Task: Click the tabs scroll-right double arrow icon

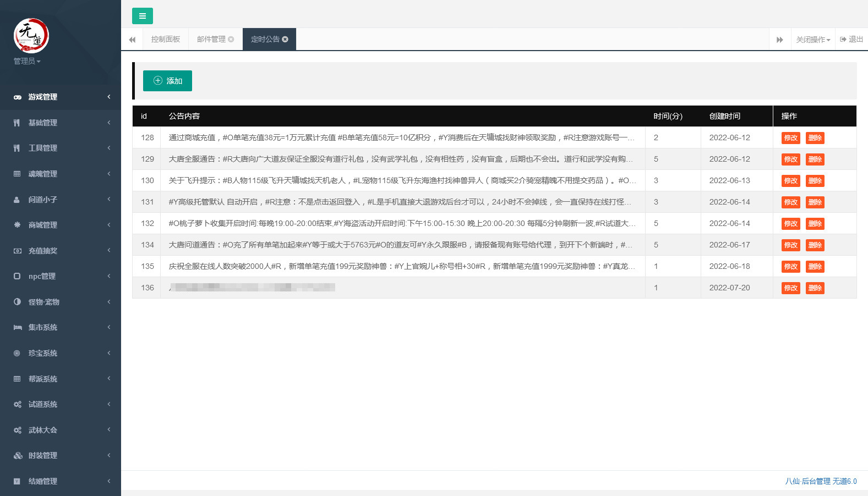Action: click(x=779, y=40)
